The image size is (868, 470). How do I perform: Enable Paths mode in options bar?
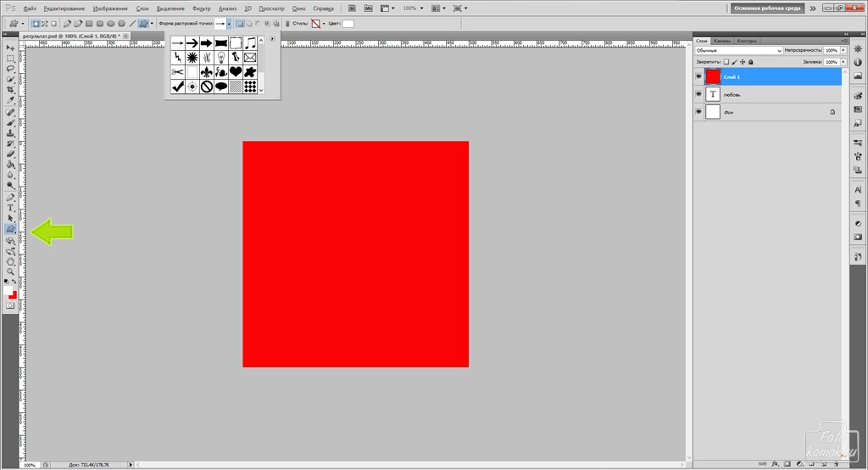pos(44,24)
